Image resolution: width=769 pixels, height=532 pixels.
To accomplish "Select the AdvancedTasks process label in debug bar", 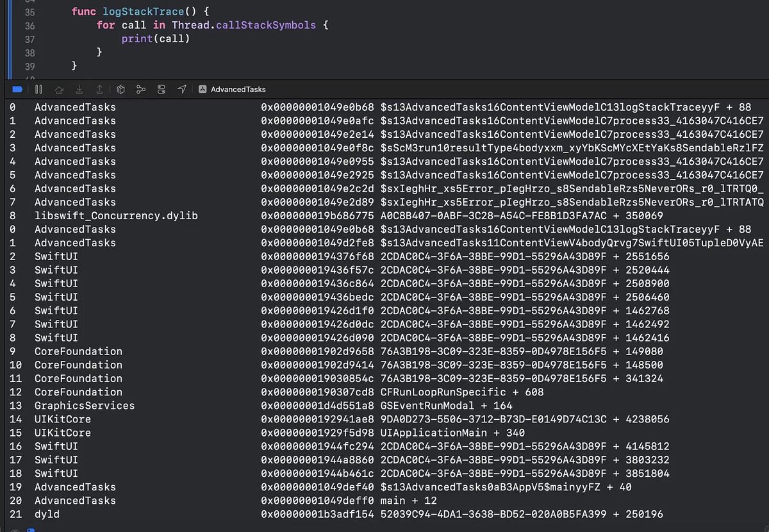I will tap(238, 89).
